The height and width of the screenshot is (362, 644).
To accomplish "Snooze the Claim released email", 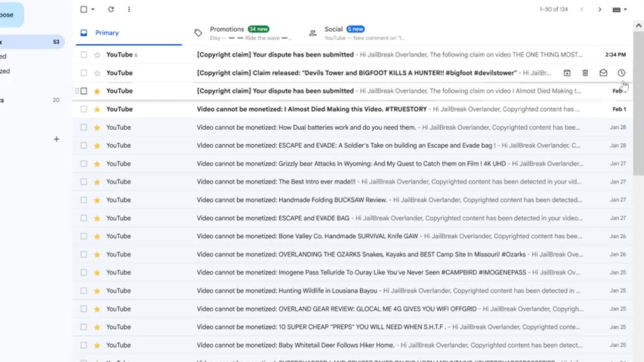I will pyautogui.click(x=621, y=73).
